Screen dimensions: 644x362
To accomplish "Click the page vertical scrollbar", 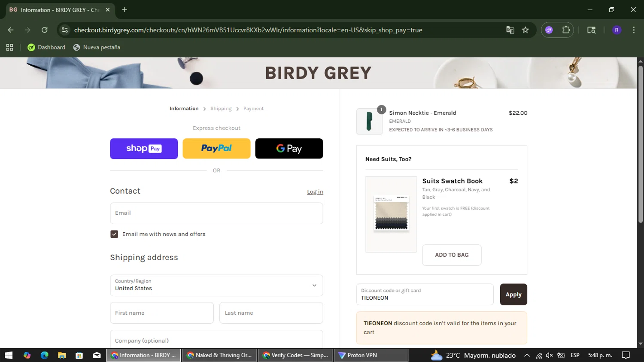I will pyautogui.click(x=641, y=144).
